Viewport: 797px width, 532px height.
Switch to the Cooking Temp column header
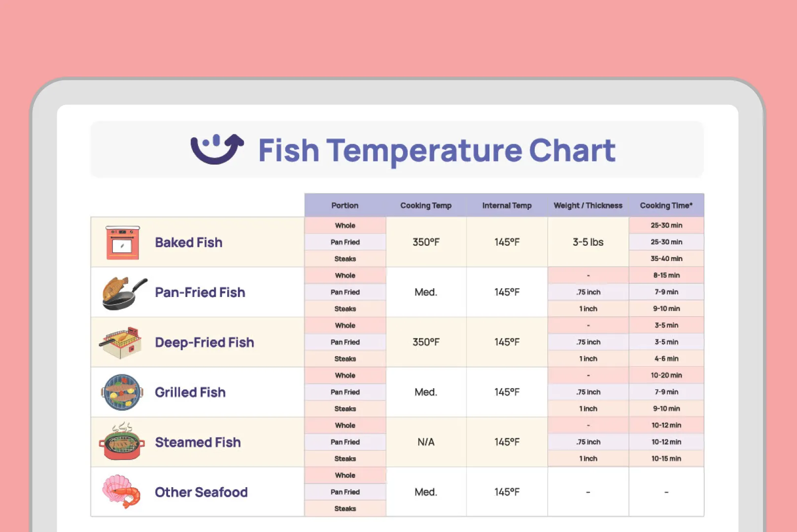pyautogui.click(x=426, y=205)
